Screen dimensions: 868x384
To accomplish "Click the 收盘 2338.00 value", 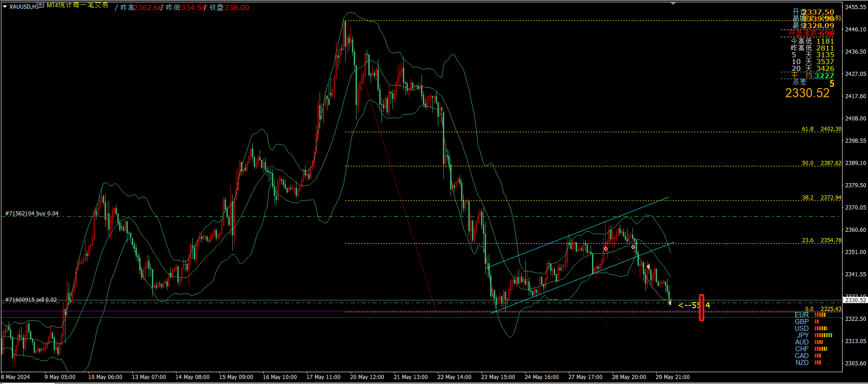I will click(x=229, y=8).
